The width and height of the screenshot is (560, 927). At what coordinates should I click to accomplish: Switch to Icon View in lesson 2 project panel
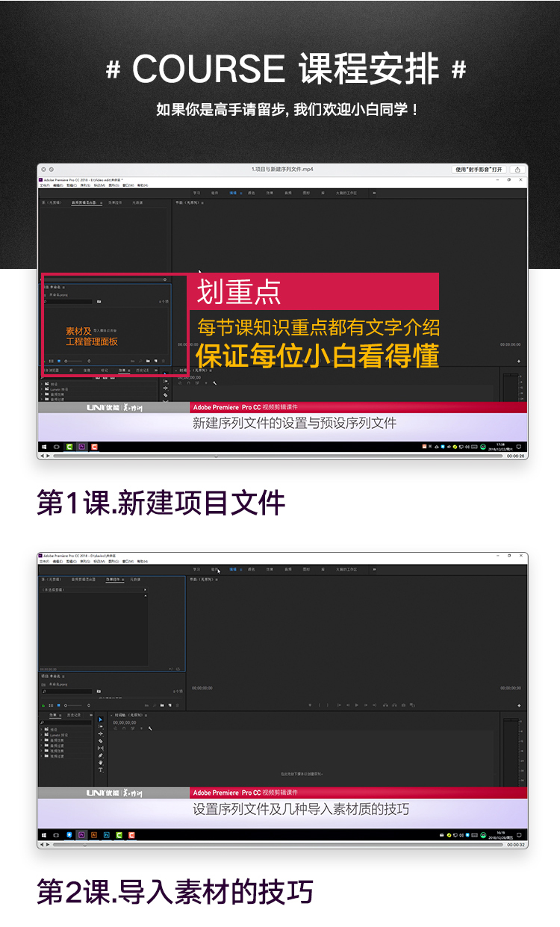[x=58, y=705]
